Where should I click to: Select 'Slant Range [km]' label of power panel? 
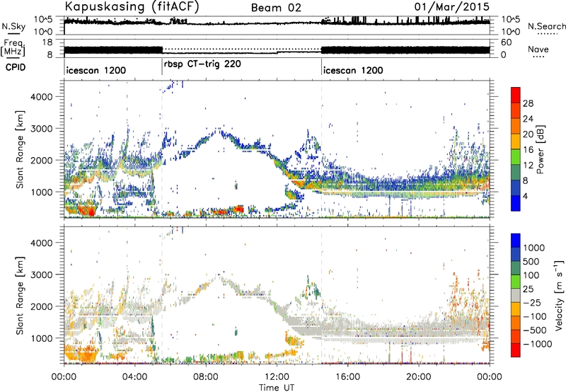20,149
